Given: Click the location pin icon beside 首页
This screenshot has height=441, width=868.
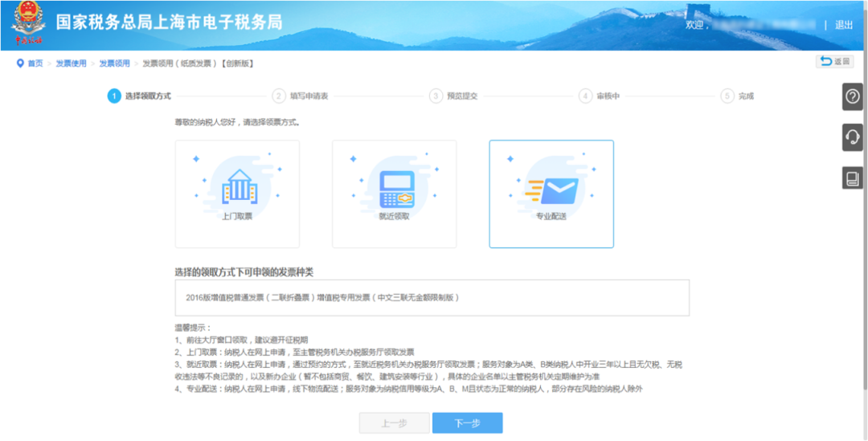Looking at the screenshot, I should (20, 63).
